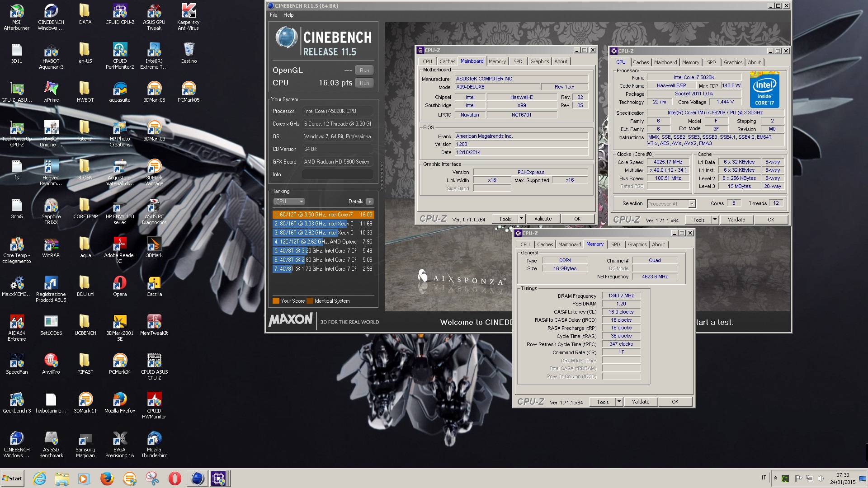Screen dimensions: 868x488
Task: Open Adobe Reader XI desktop icon
Action: click(120, 250)
